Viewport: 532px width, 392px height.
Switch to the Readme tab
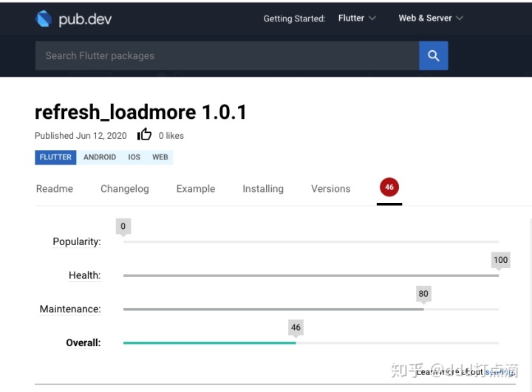click(x=55, y=188)
